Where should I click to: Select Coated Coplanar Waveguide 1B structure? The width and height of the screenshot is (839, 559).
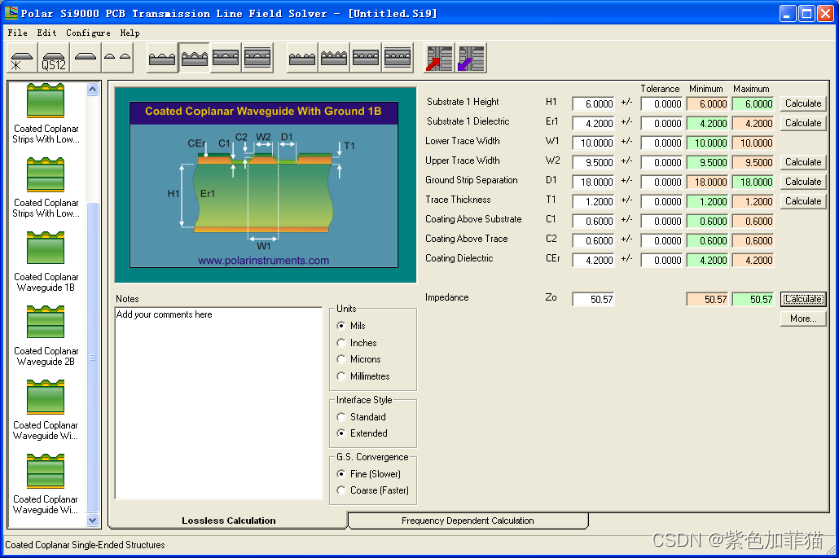pyautogui.click(x=46, y=262)
